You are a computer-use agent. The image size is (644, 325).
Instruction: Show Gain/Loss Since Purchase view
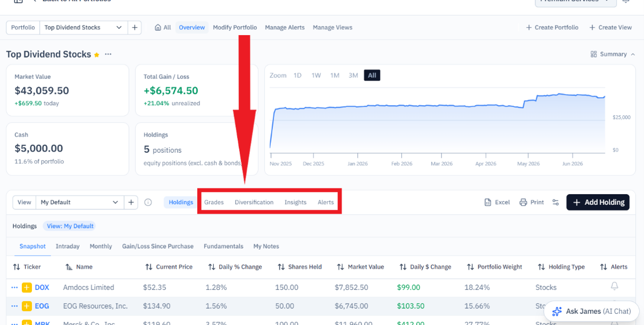pos(158,246)
